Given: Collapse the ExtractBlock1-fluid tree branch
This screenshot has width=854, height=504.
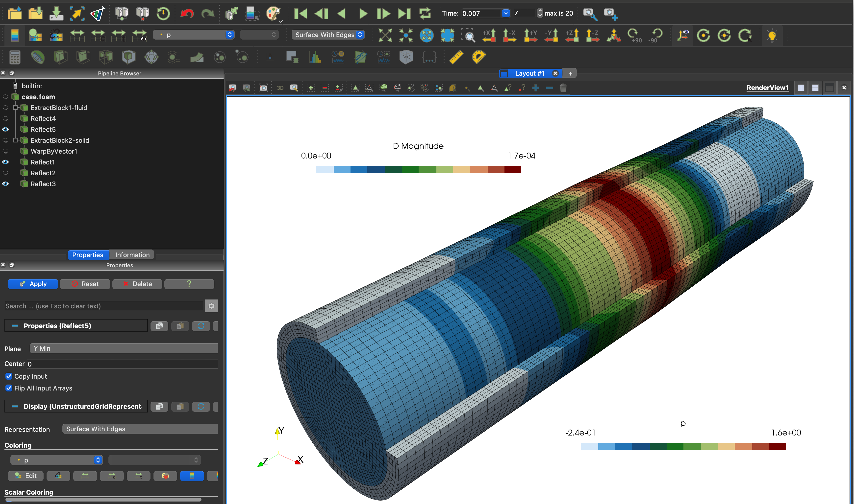Looking at the screenshot, I should click(x=15, y=108).
